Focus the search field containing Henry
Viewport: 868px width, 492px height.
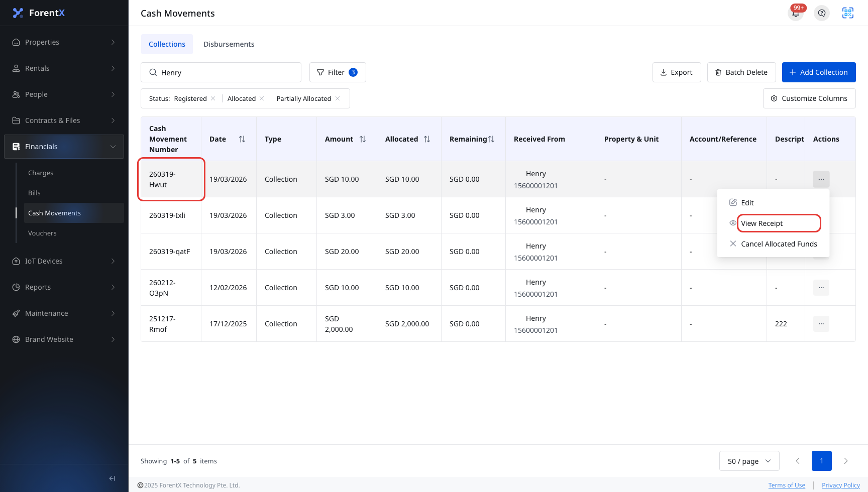click(221, 72)
